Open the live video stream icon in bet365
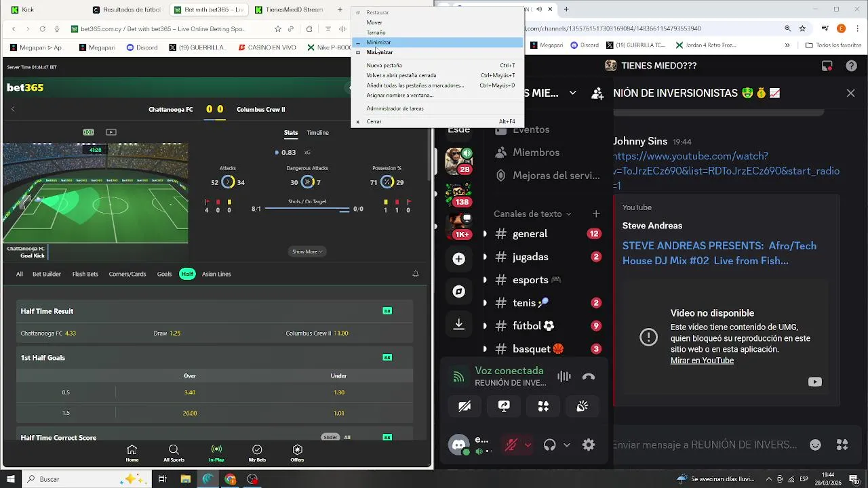Image resolution: width=868 pixels, height=488 pixels. (x=111, y=132)
